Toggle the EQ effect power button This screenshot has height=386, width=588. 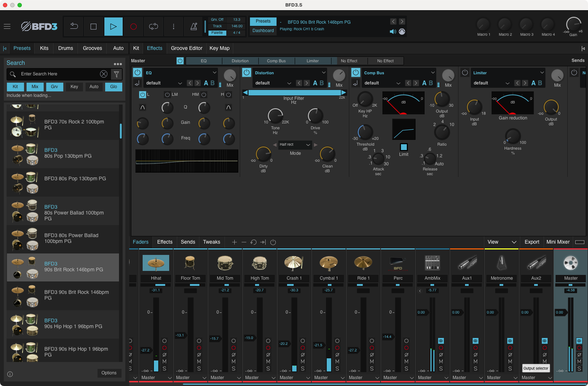(137, 72)
